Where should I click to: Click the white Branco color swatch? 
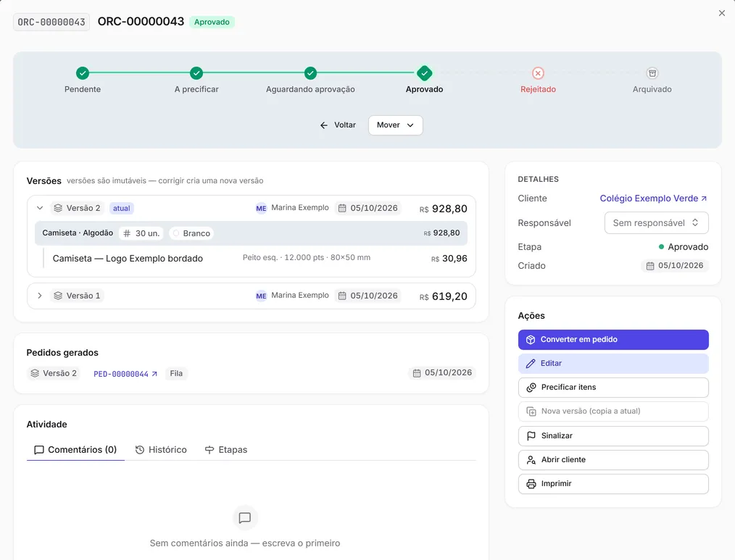click(176, 233)
